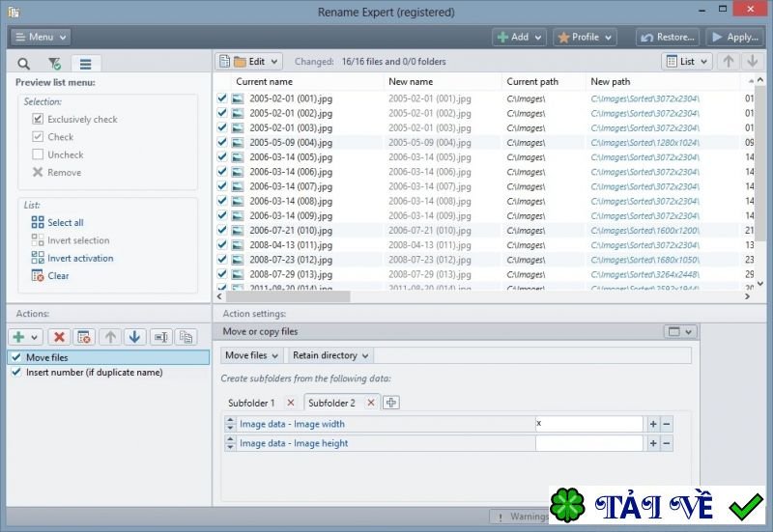Open the main Menu
773x532 pixels.
coord(40,37)
